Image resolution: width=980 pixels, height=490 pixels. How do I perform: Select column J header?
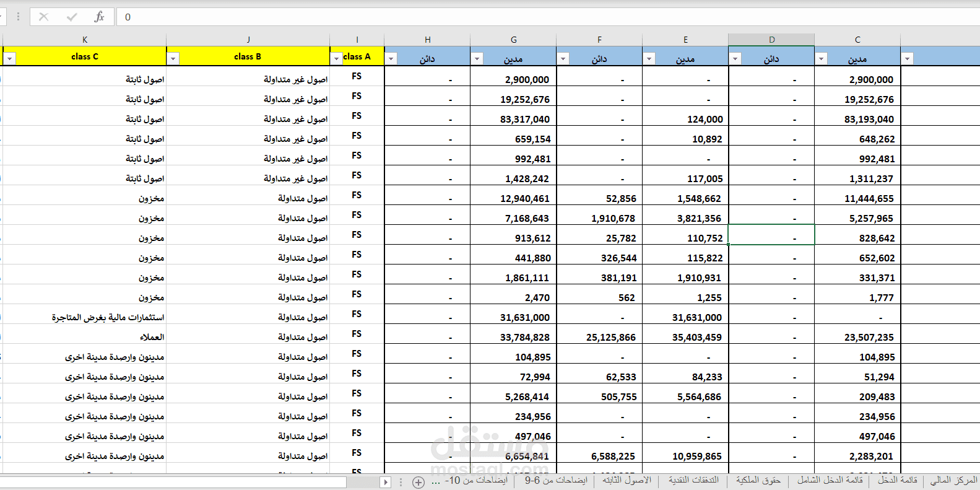[x=248, y=40]
